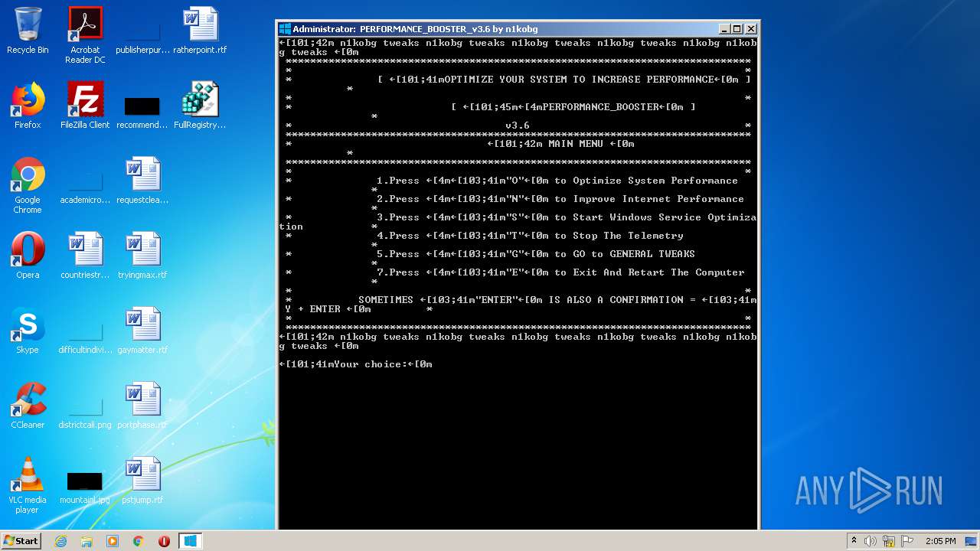Click the Start button
The width and height of the screenshot is (980, 551).
click(21, 541)
